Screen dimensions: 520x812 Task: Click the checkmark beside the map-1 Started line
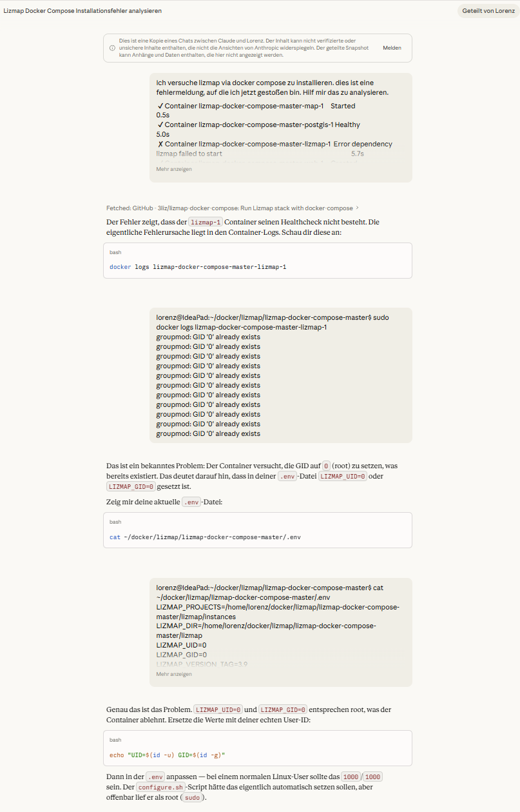(x=160, y=106)
